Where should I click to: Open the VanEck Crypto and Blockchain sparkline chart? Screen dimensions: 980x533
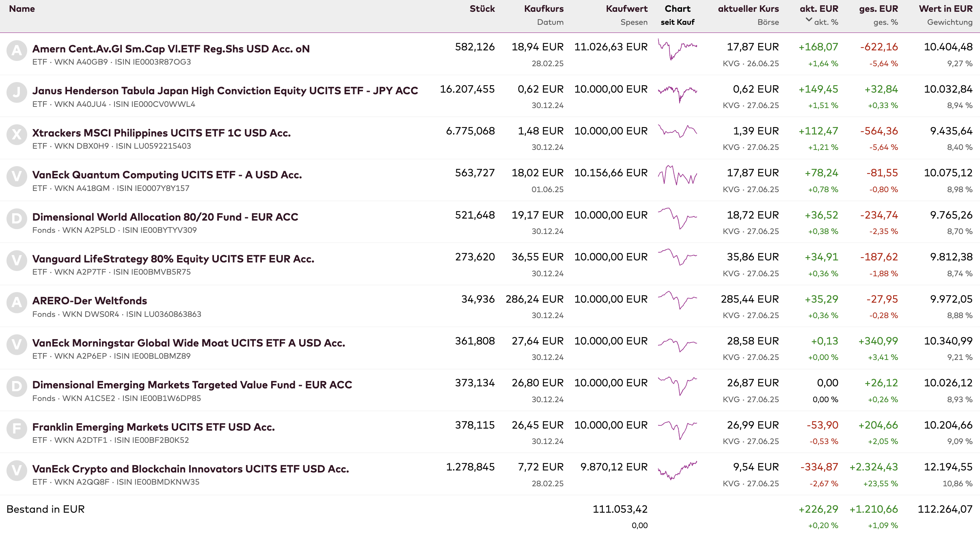coord(677,470)
